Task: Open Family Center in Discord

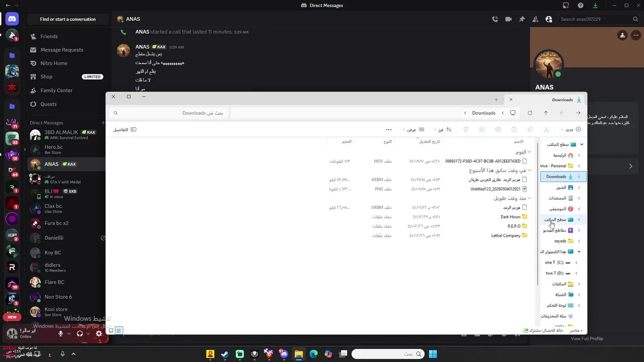Action: pos(56,90)
